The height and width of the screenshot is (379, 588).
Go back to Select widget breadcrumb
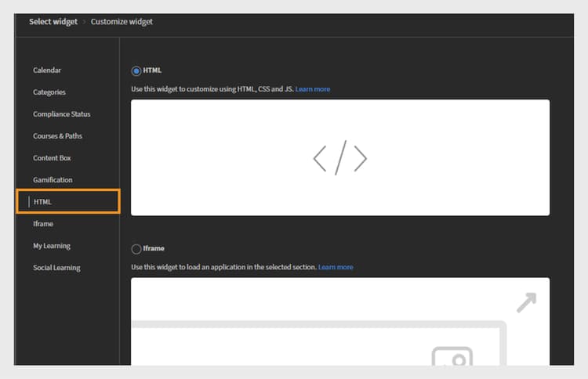point(53,22)
